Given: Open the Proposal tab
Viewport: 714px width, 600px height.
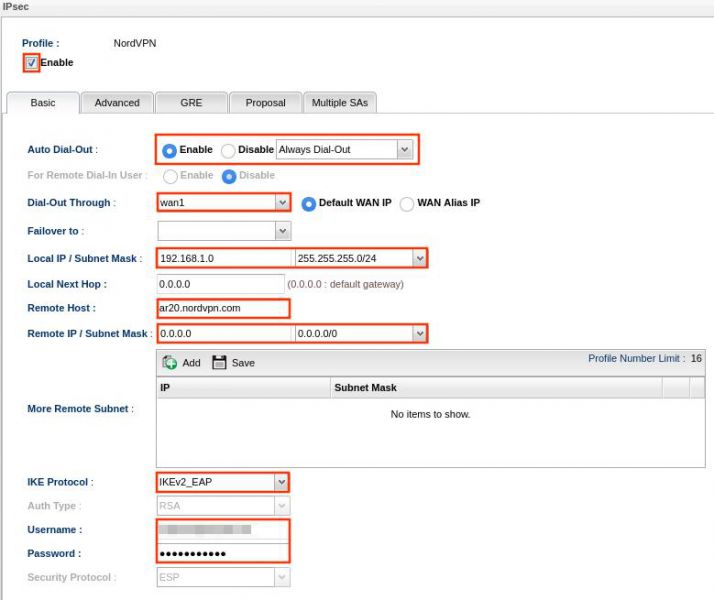Looking at the screenshot, I should (x=265, y=103).
